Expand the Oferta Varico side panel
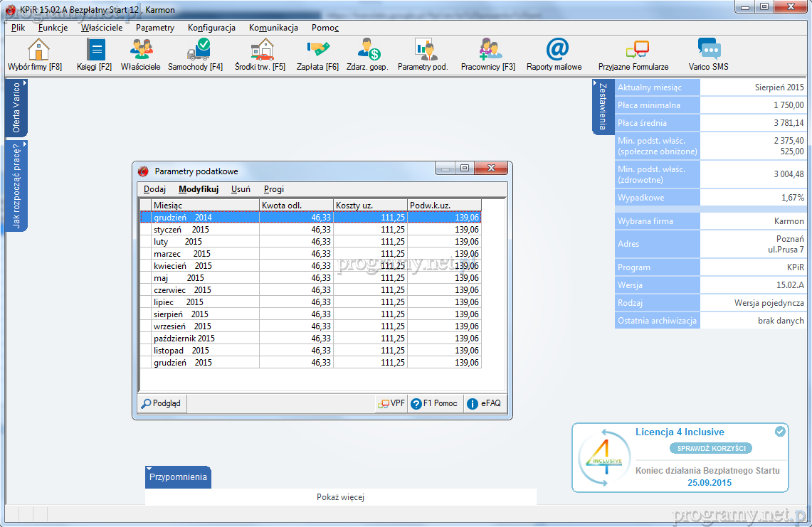The height and width of the screenshot is (527, 812). point(16,107)
